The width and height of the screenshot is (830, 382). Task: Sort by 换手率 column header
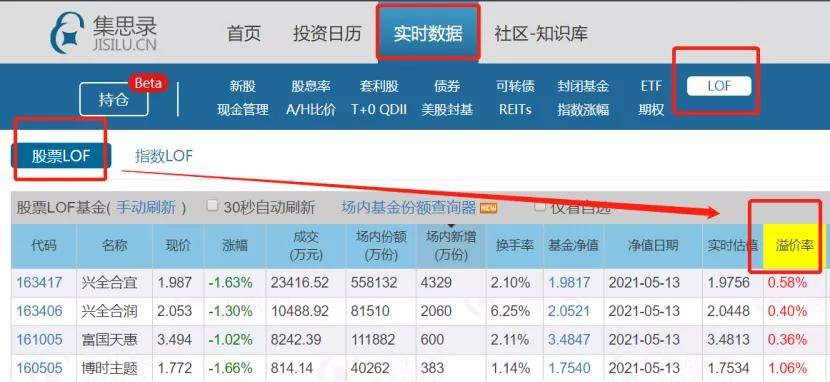[513, 246]
